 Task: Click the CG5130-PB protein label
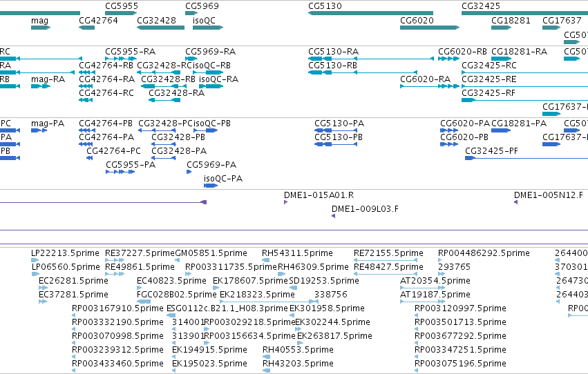[x=339, y=137]
